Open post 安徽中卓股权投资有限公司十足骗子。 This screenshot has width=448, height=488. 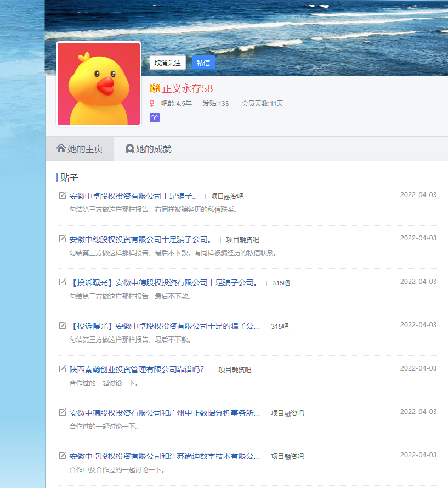click(x=133, y=196)
